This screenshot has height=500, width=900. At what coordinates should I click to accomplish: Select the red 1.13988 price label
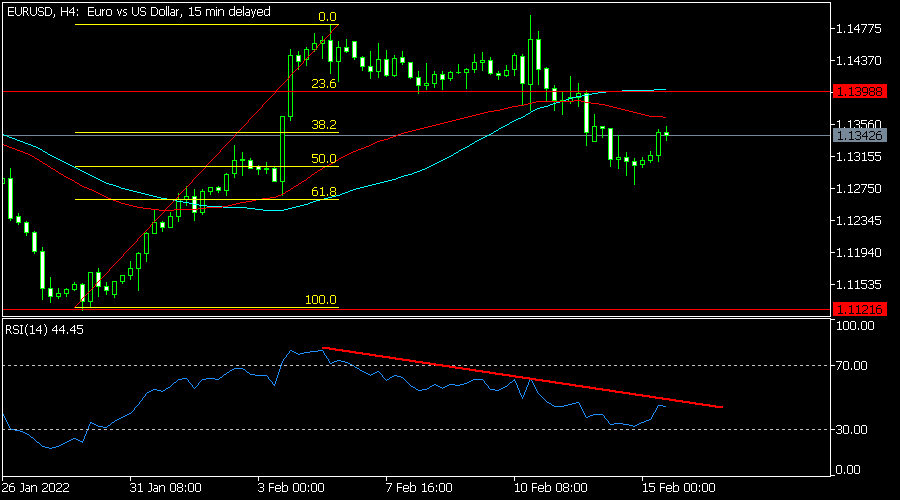[859, 91]
